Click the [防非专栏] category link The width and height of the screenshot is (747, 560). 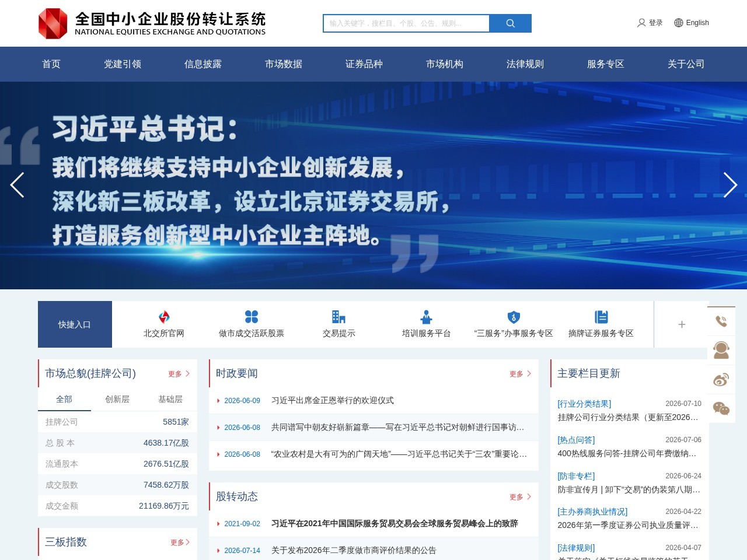pyautogui.click(x=576, y=476)
